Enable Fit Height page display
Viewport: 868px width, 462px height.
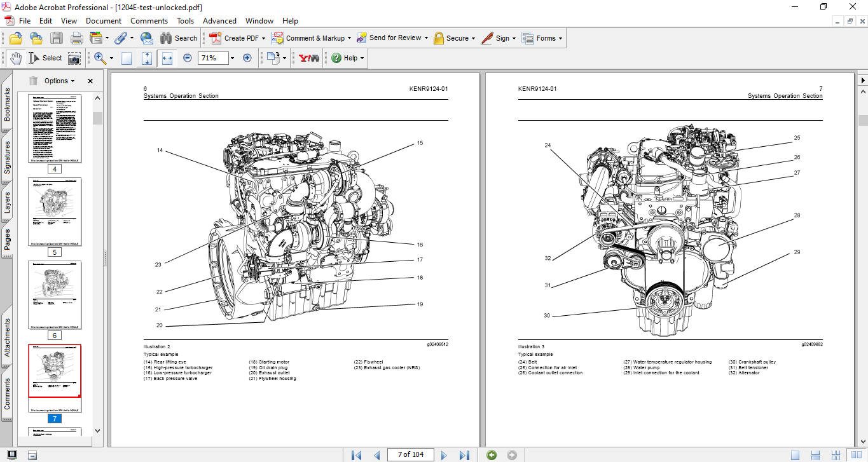click(147, 58)
